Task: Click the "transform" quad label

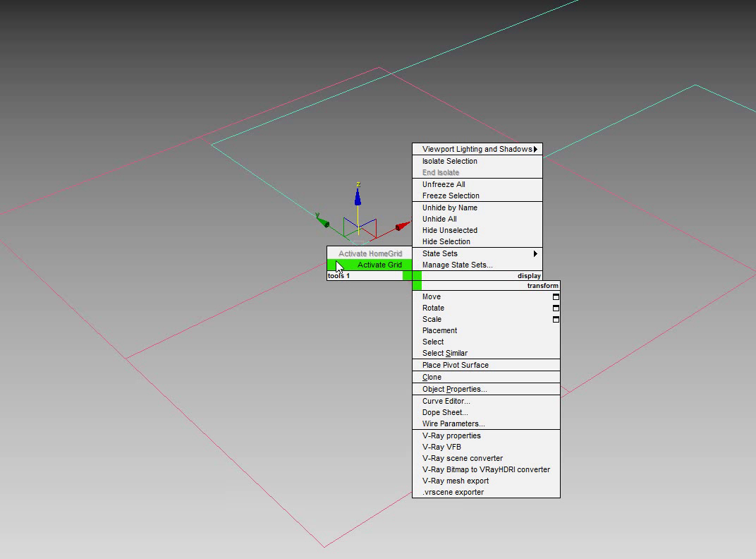Action: coord(543,286)
